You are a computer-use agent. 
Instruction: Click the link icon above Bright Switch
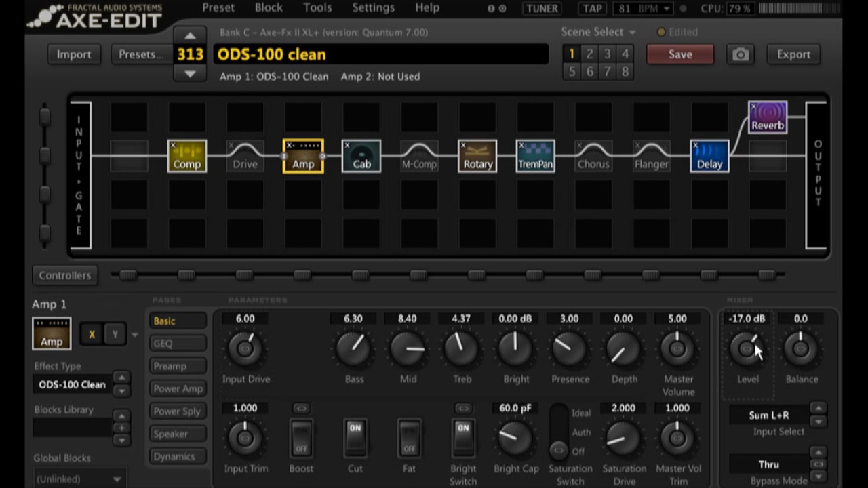[x=463, y=408]
